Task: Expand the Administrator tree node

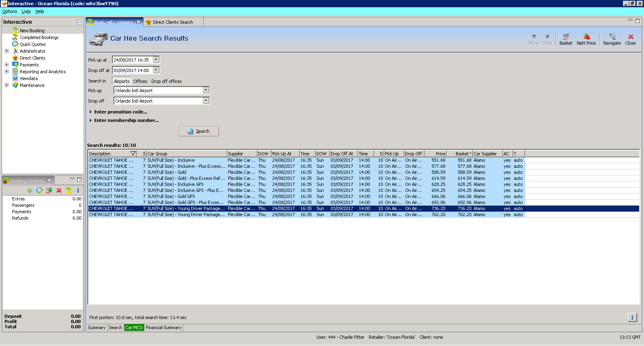Action: click(x=6, y=51)
